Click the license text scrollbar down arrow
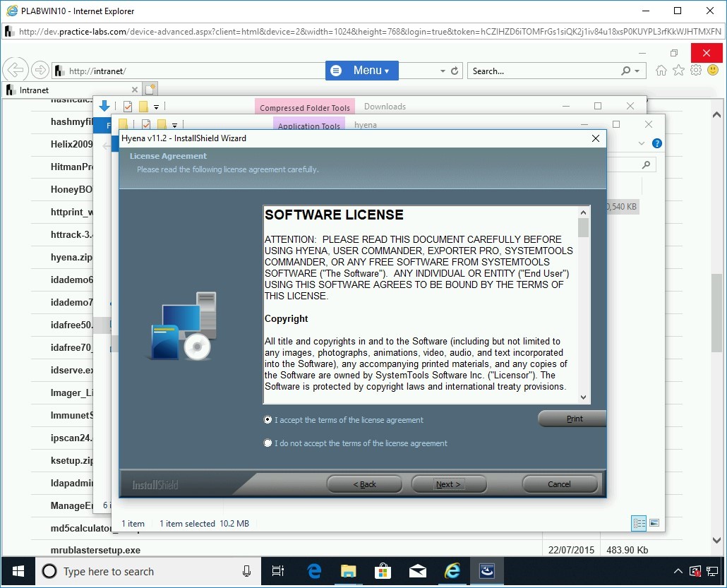Image resolution: width=727 pixels, height=588 pixels. coord(583,397)
